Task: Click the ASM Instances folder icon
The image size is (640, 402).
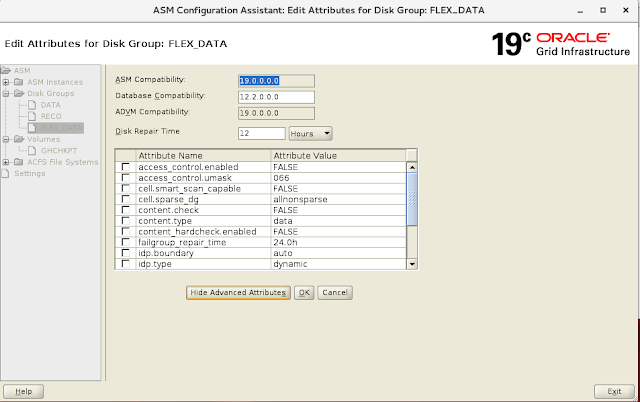Action: (x=18, y=82)
